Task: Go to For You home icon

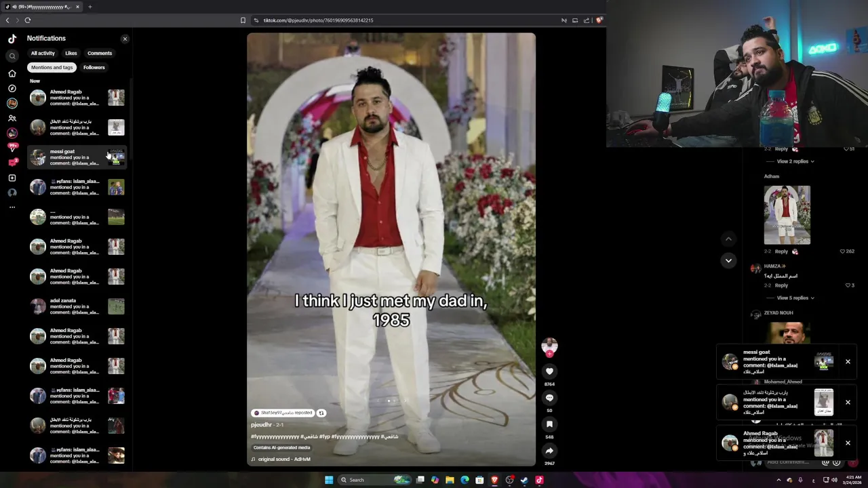Action: pos(12,73)
